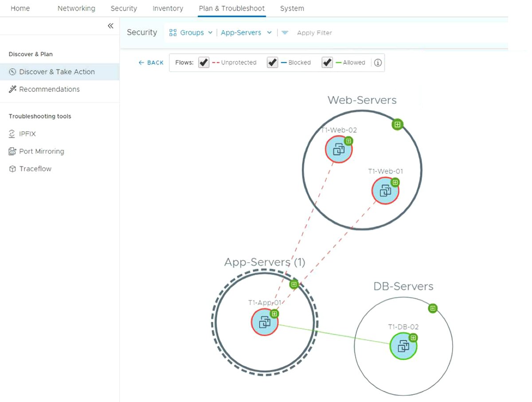The image size is (532, 402).
Task: Open the Inventory tab
Action: pyautogui.click(x=168, y=8)
